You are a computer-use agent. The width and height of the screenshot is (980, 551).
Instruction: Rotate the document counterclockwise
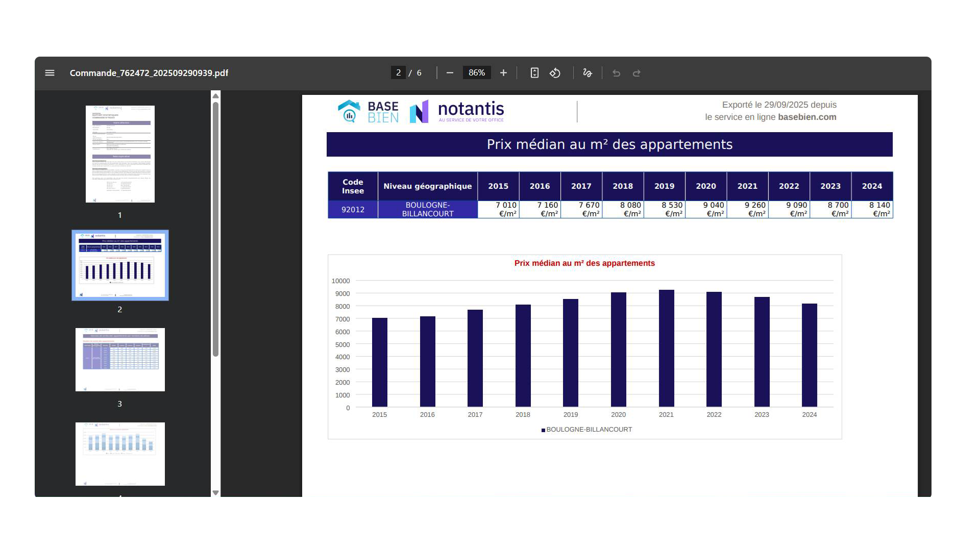[x=555, y=73]
